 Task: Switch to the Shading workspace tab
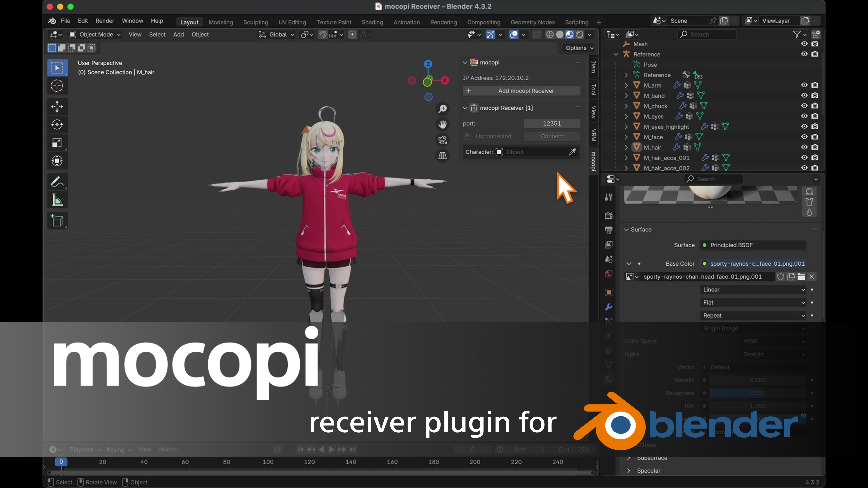click(x=372, y=22)
